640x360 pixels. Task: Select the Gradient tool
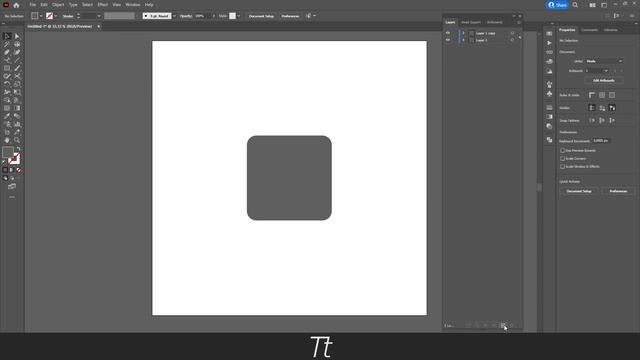point(17,108)
